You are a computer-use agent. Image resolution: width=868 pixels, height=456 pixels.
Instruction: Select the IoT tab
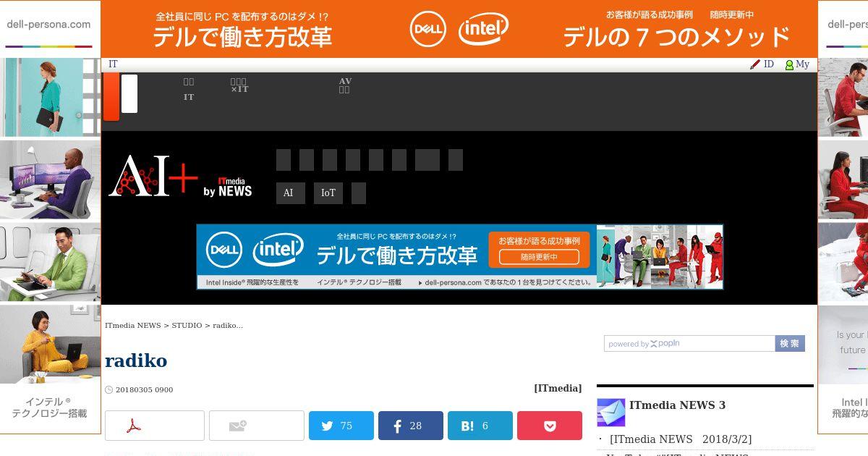pyautogui.click(x=328, y=193)
